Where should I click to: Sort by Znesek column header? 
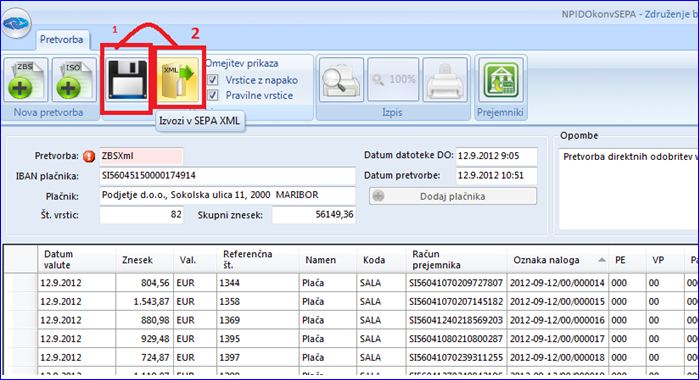144,260
